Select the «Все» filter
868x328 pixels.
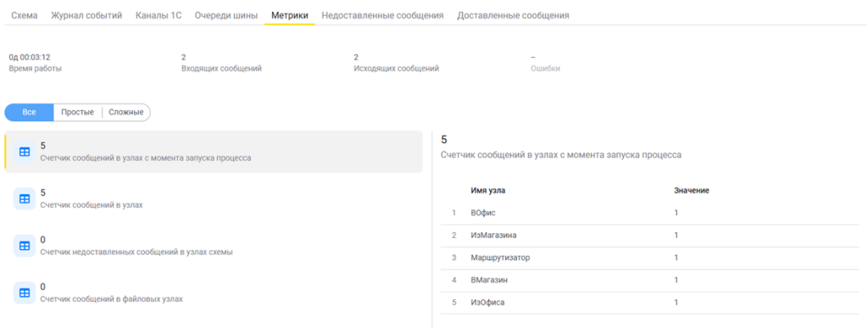30,112
